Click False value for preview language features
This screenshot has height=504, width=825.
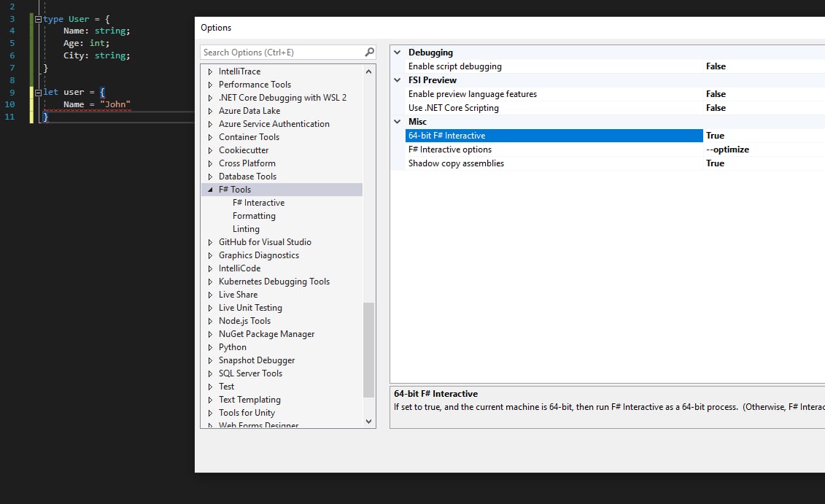pyautogui.click(x=716, y=94)
